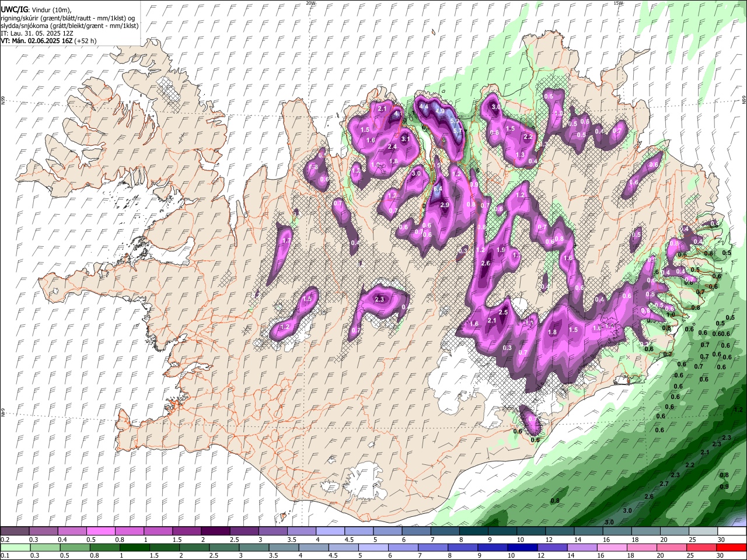Select the deep blue 10–12 swatch, lower scale
Image resolution: width=747 pixels, height=560 pixels.
[521, 548]
